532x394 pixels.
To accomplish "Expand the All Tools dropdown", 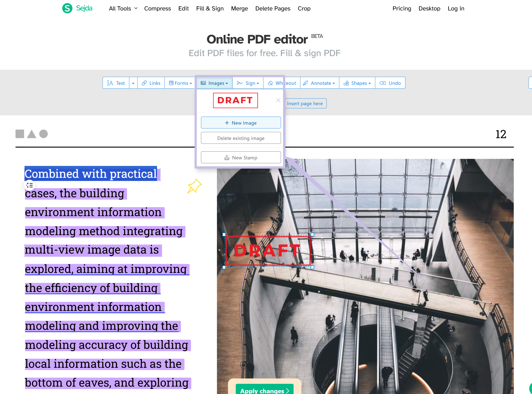I will click(x=123, y=8).
